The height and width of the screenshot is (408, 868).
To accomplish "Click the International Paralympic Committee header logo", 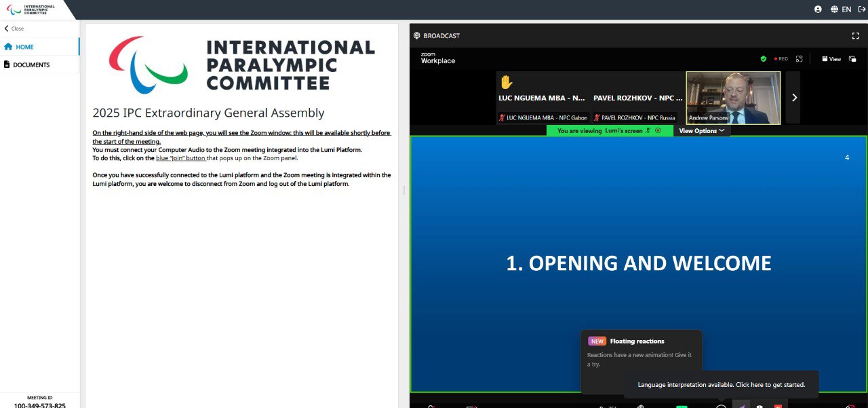I will click(31, 10).
